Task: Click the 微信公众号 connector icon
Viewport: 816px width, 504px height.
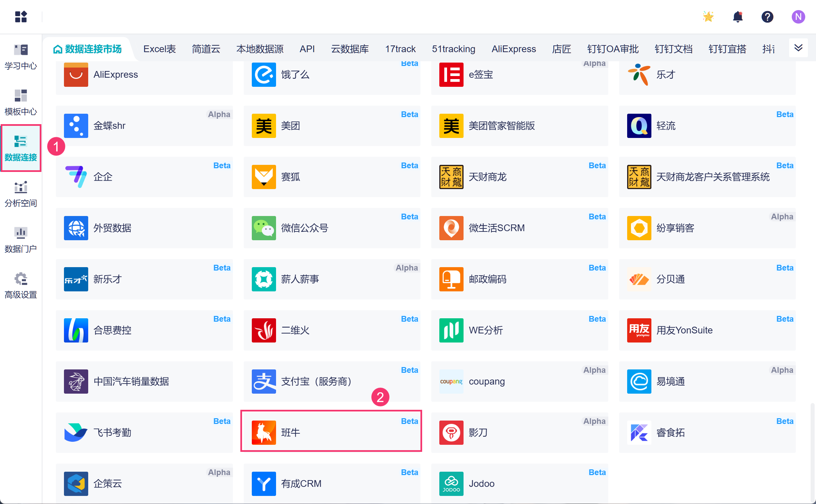Action: [264, 228]
